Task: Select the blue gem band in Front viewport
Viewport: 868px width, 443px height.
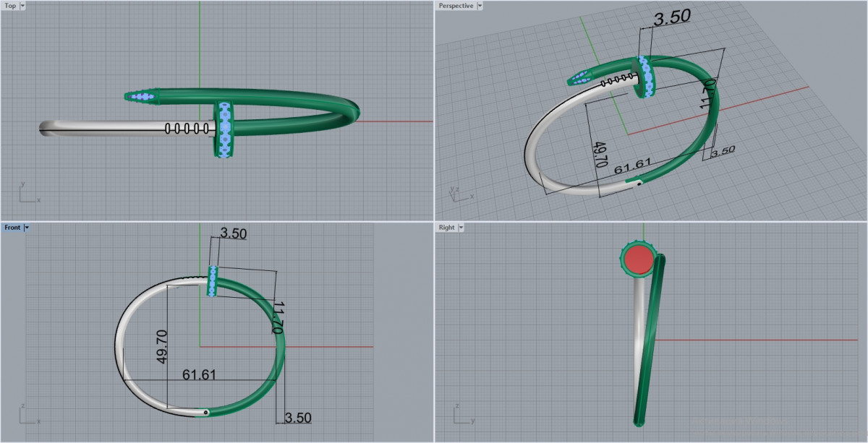Action: (213, 281)
